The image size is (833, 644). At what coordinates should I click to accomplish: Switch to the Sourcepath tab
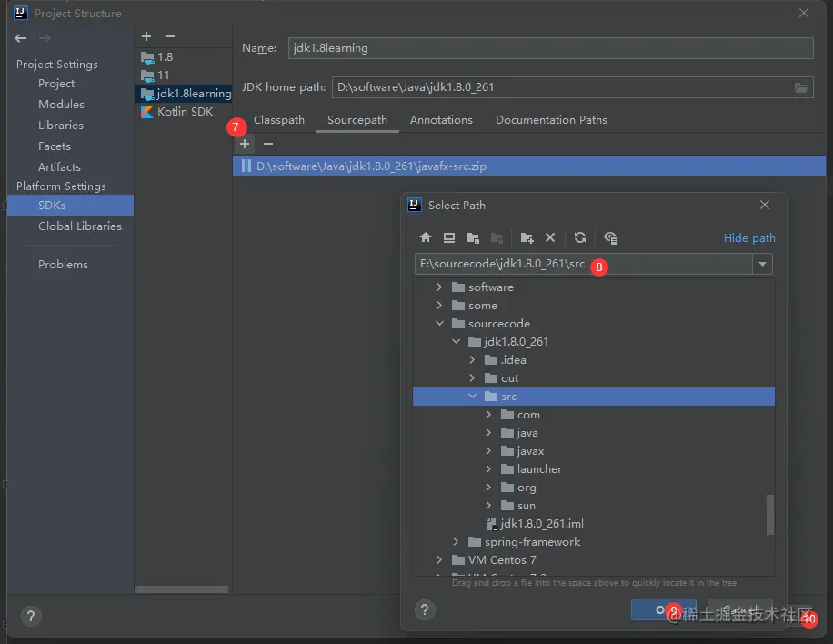coord(357,120)
